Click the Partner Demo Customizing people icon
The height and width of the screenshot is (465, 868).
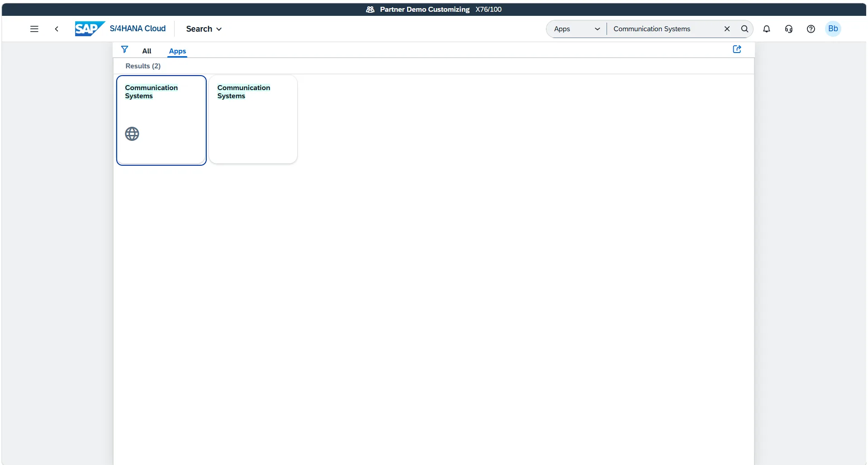pyautogui.click(x=370, y=10)
